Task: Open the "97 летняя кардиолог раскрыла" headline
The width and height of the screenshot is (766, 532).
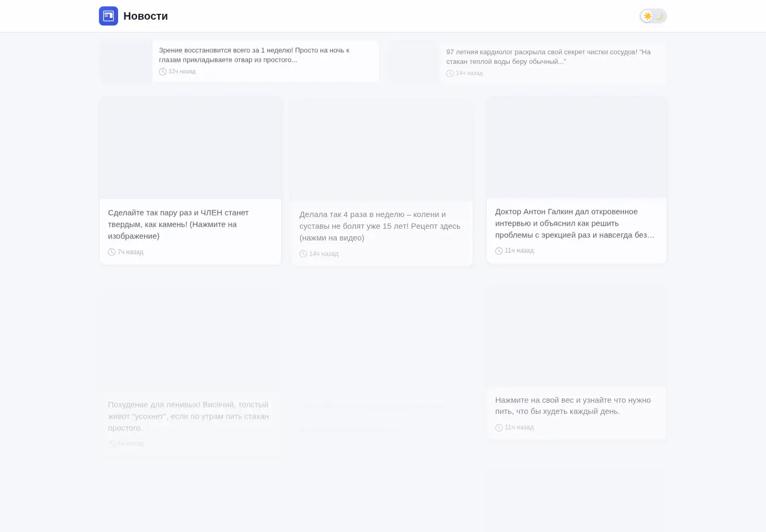Action: (548, 57)
